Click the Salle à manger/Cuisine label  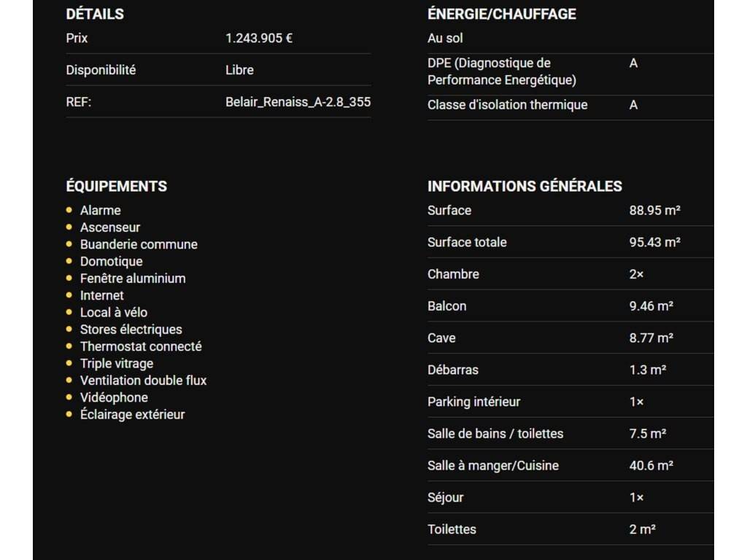point(492,465)
